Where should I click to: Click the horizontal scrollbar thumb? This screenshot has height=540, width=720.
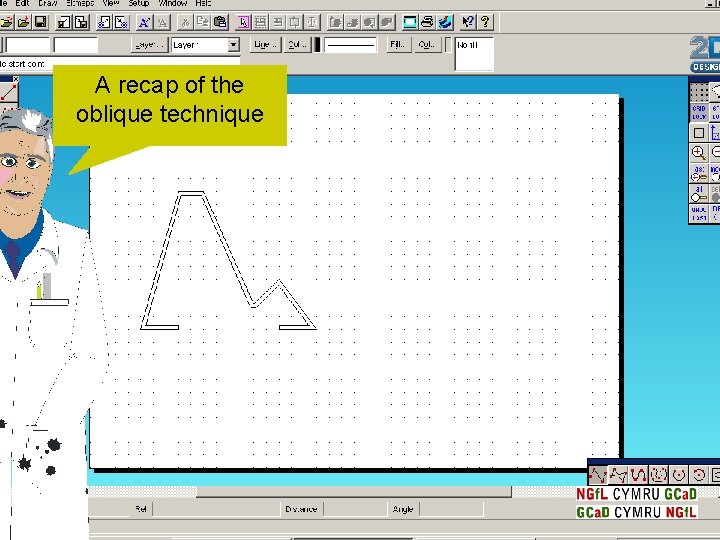354,492
